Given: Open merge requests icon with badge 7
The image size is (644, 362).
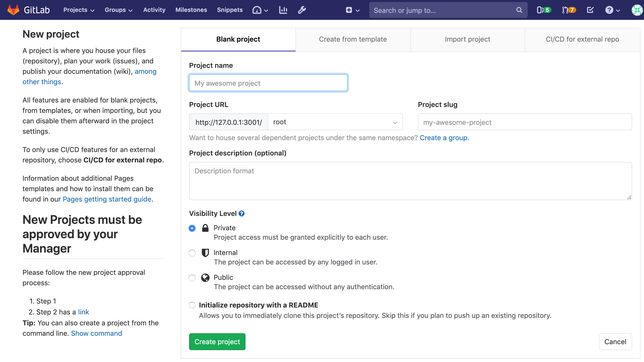Looking at the screenshot, I should point(569,10).
